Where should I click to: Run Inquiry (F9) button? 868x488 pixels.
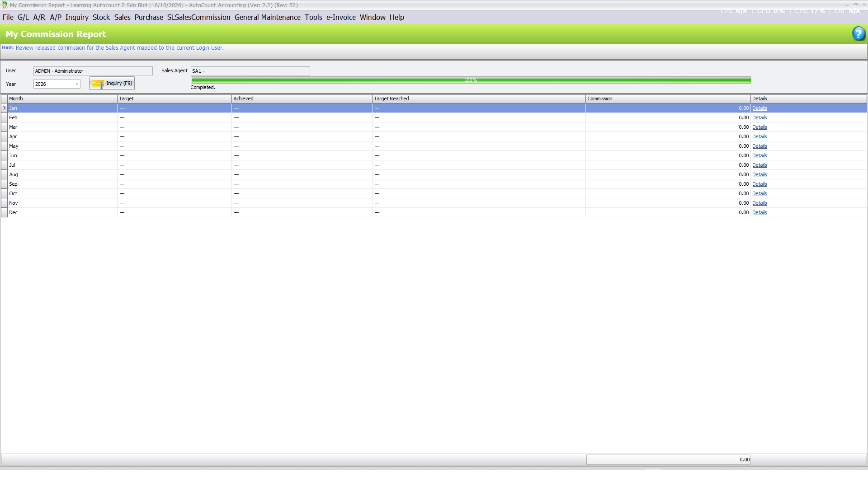tap(112, 84)
